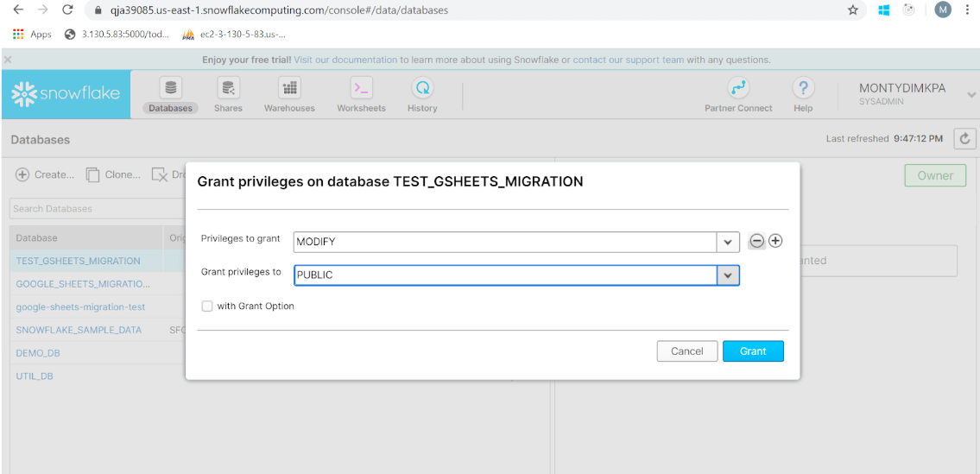
Task: Open the Chrome three-dot menu
Action: click(968, 10)
